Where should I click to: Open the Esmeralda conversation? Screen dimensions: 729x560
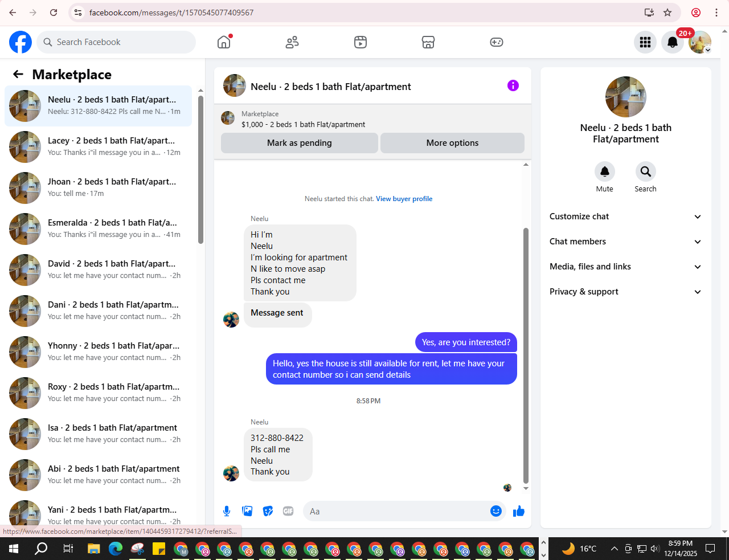click(98, 228)
